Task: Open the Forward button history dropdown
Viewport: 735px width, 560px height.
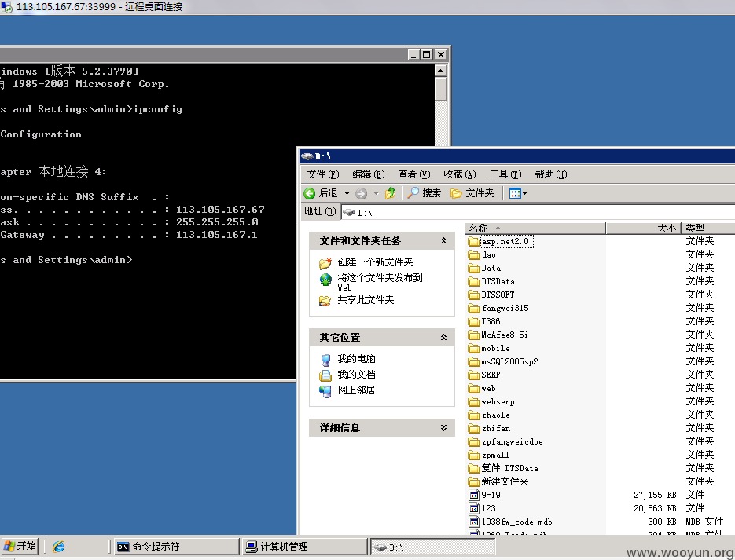Action: pyautogui.click(x=376, y=193)
